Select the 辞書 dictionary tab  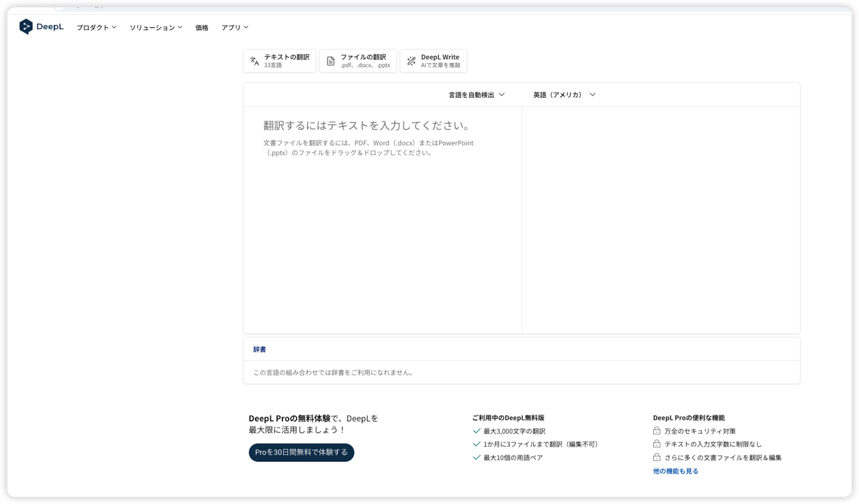[x=260, y=349]
